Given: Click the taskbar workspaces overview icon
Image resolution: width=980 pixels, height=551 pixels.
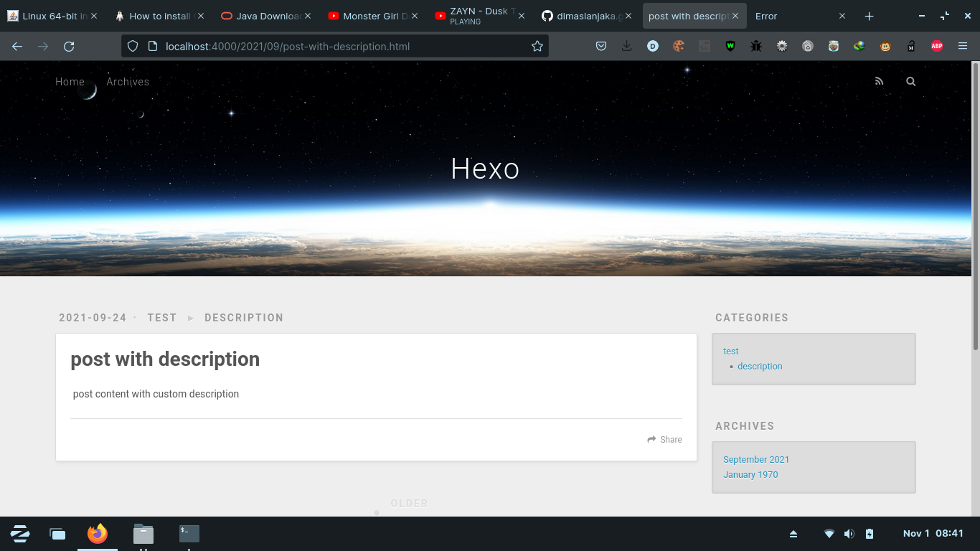Looking at the screenshot, I should point(57,534).
